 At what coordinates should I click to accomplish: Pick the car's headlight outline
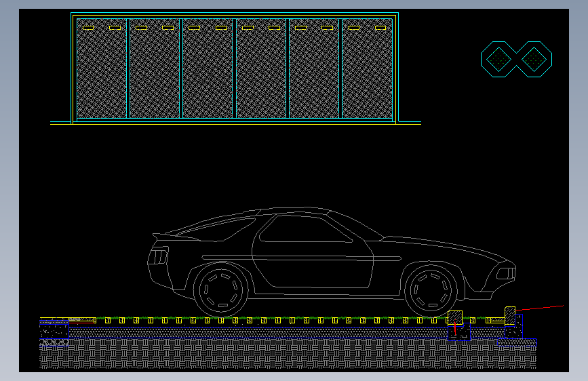click(506, 273)
